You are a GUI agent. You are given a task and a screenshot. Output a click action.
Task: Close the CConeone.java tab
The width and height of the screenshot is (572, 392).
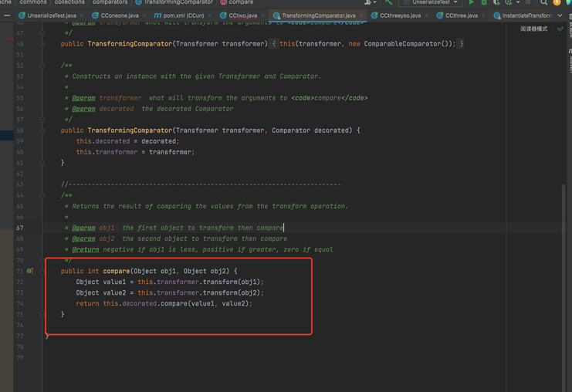pos(144,15)
